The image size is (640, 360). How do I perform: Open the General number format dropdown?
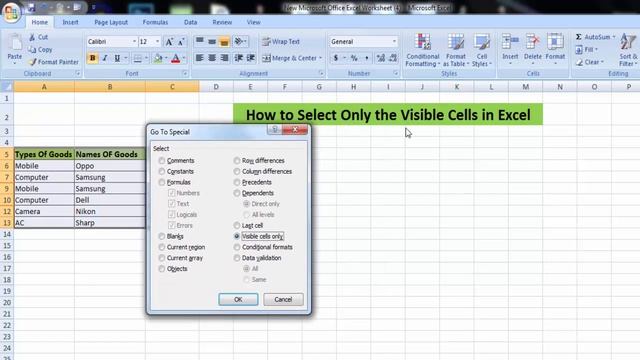point(394,42)
